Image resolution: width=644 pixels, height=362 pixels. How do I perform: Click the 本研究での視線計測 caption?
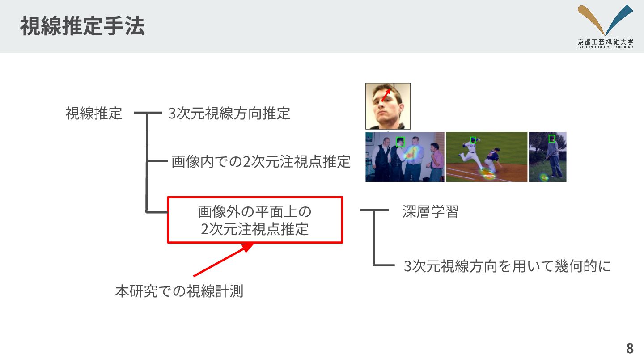tap(179, 291)
